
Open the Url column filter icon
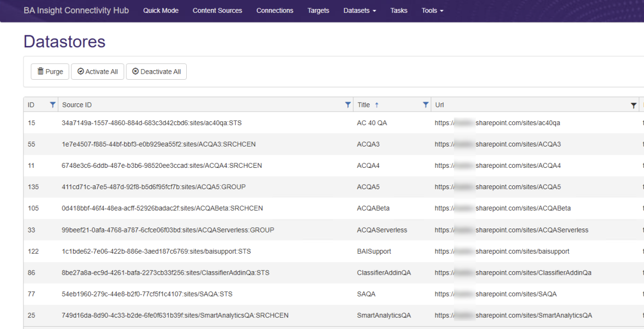pyautogui.click(x=633, y=105)
